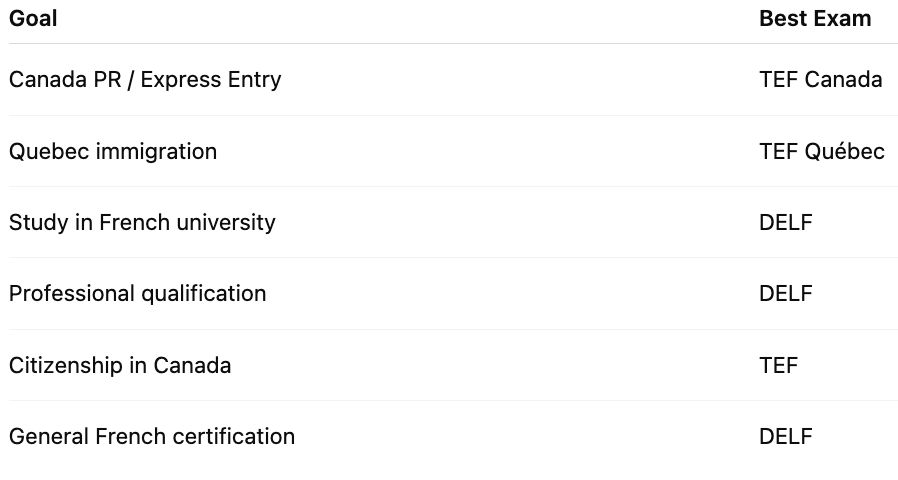
Task: Click the word immigration in Quebec row
Action: click(156, 152)
